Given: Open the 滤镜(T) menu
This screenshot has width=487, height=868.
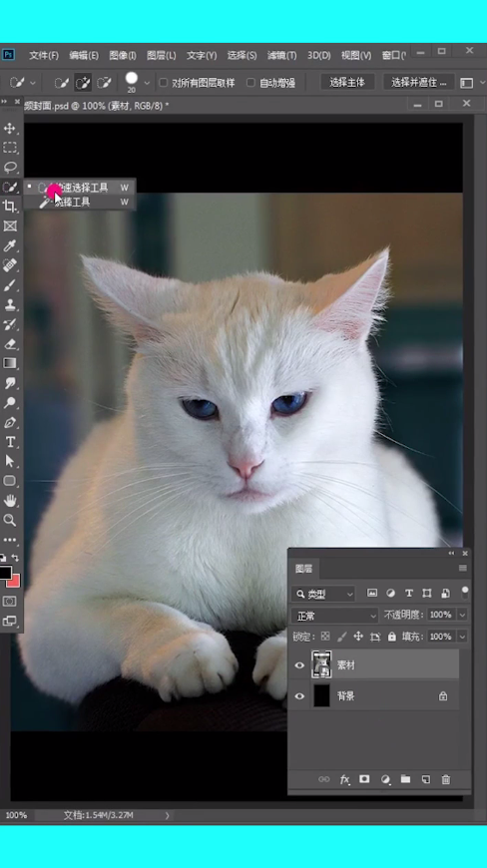Looking at the screenshot, I should tap(281, 55).
